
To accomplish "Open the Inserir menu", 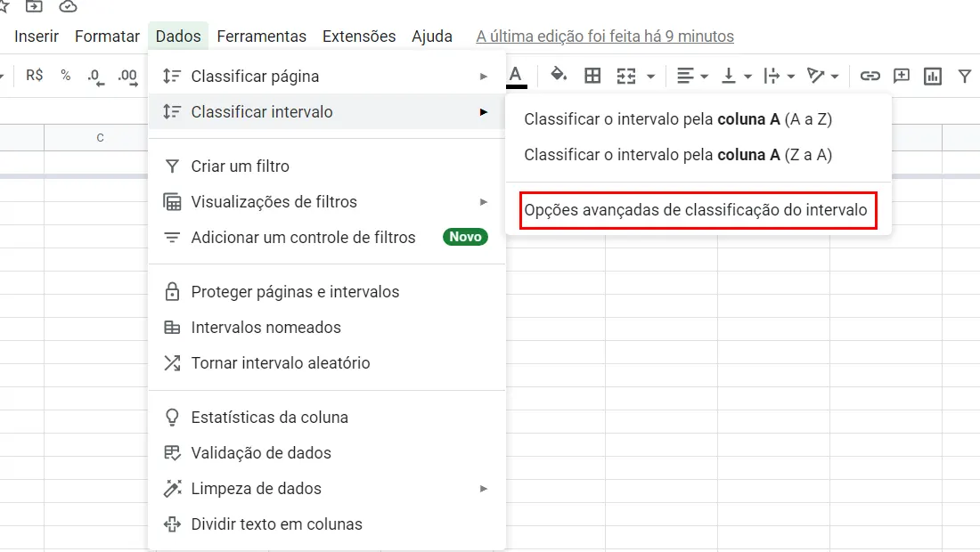I will pyautogui.click(x=37, y=37).
